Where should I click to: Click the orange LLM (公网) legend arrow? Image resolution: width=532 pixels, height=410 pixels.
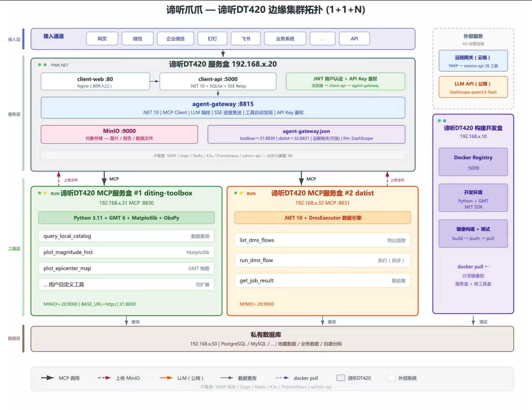(166, 378)
